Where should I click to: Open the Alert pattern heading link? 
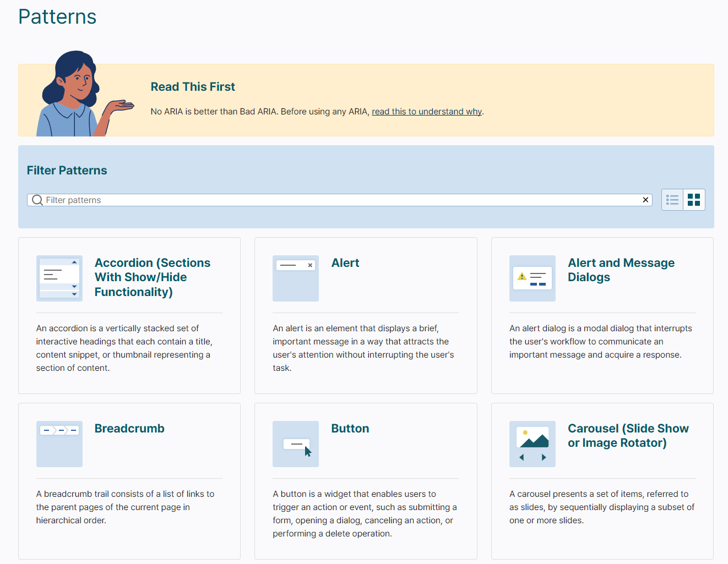click(345, 263)
